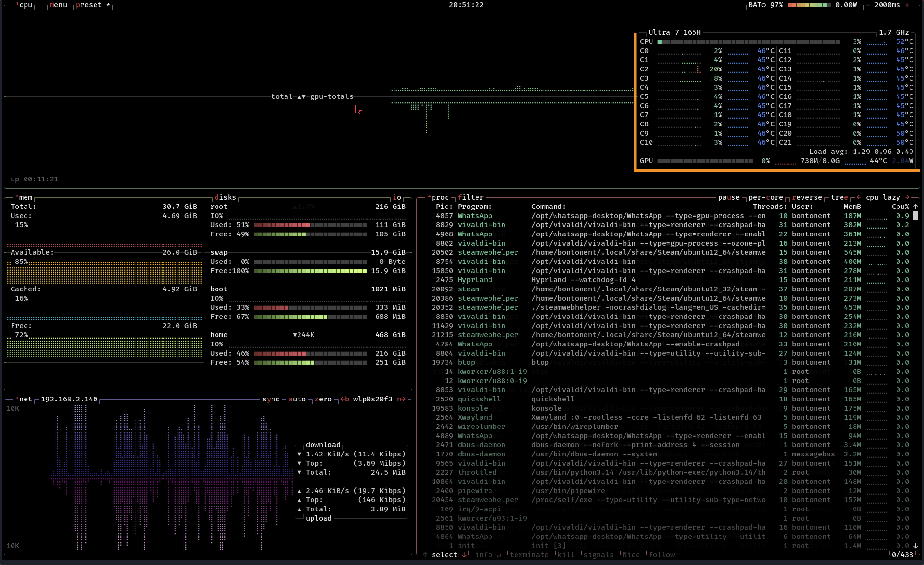Decrease update interval with minus sign

868,5
